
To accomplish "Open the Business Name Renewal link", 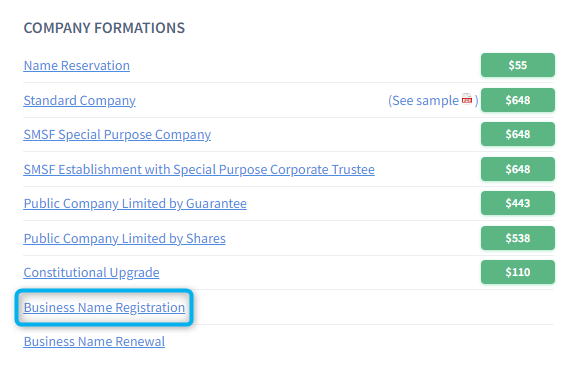I will (x=94, y=341).
